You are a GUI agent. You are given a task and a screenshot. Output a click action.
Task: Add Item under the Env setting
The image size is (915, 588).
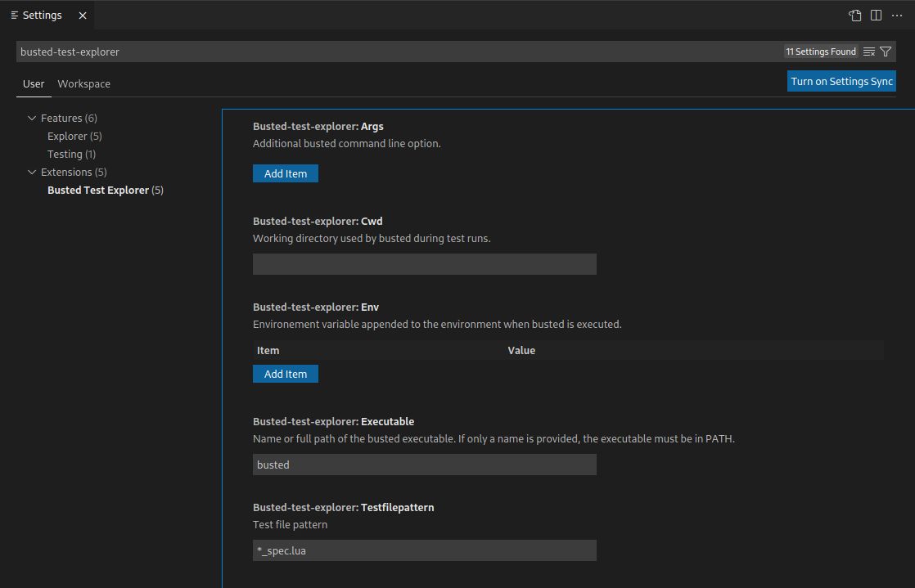click(x=286, y=374)
